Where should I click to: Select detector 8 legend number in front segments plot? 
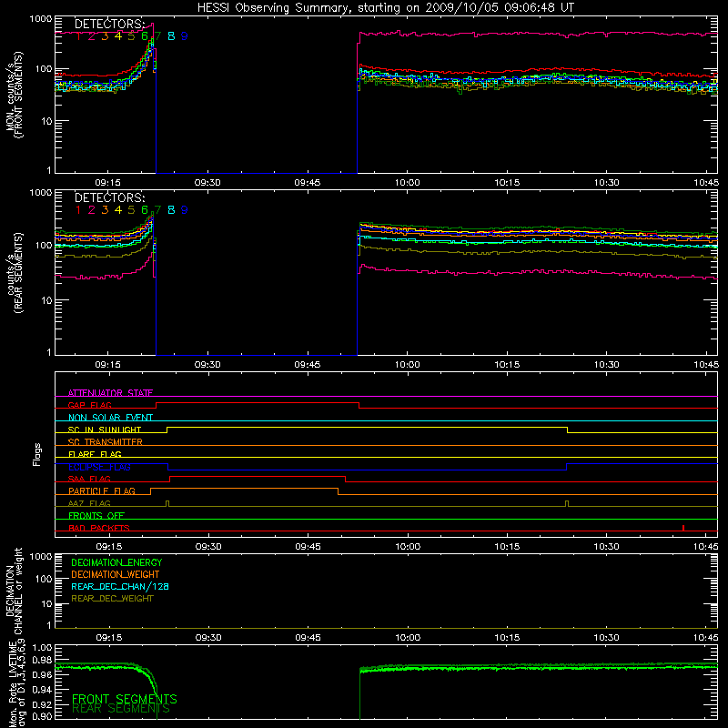point(171,36)
